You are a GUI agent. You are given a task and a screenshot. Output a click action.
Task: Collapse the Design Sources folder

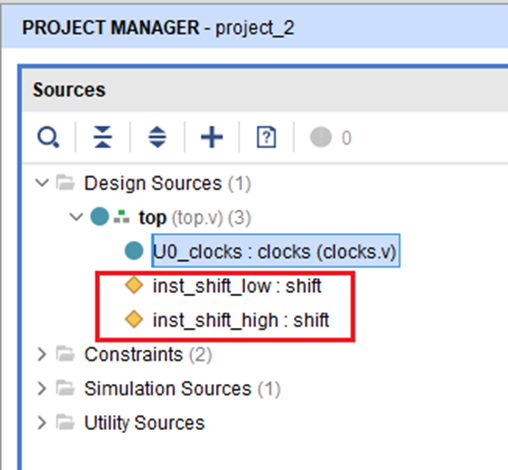pos(42,183)
